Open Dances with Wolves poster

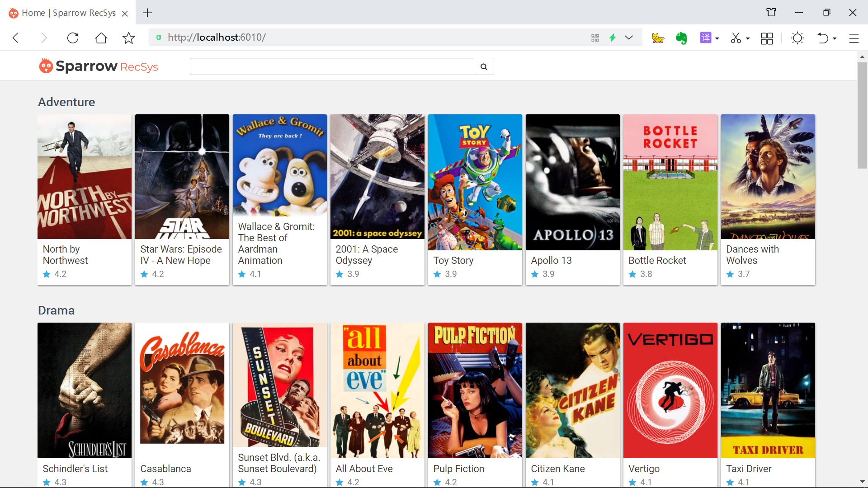pyautogui.click(x=768, y=177)
